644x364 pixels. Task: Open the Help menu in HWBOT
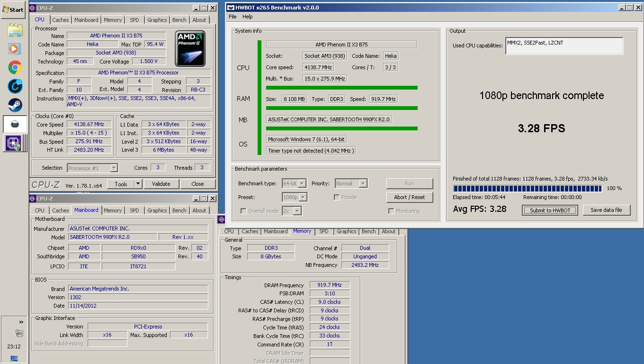248,17
